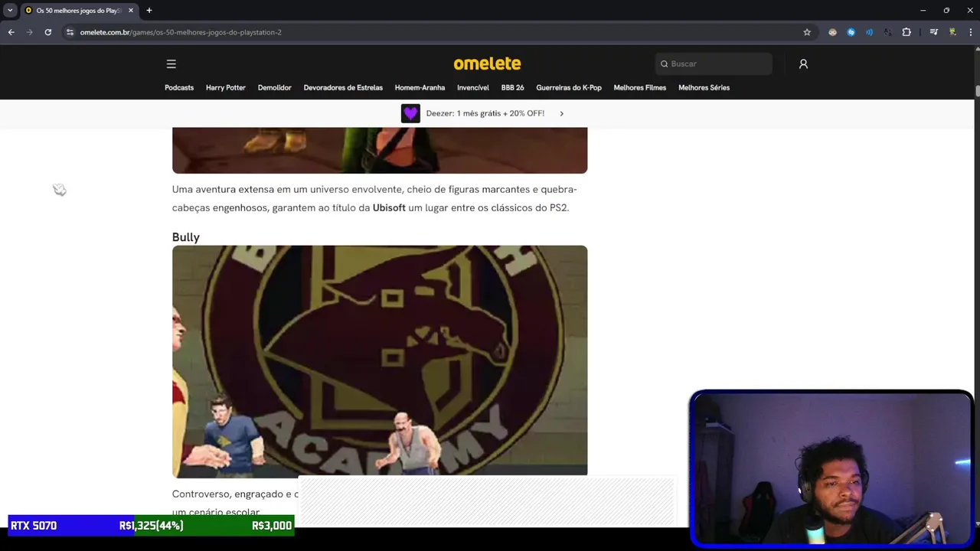Open Chrome three-dot menu
The height and width of the screenshot is (551, 980).
pos(971,32)
